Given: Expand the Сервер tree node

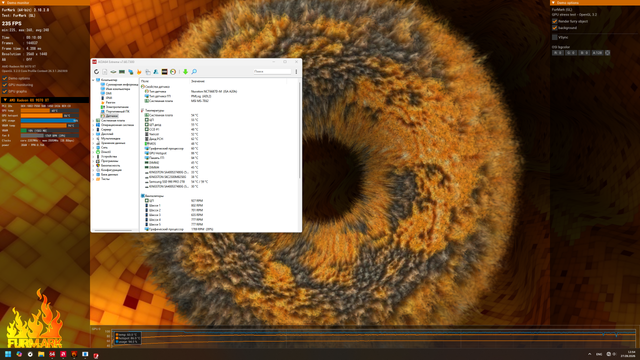Looking at the screenshot, I should coord(93,129).
